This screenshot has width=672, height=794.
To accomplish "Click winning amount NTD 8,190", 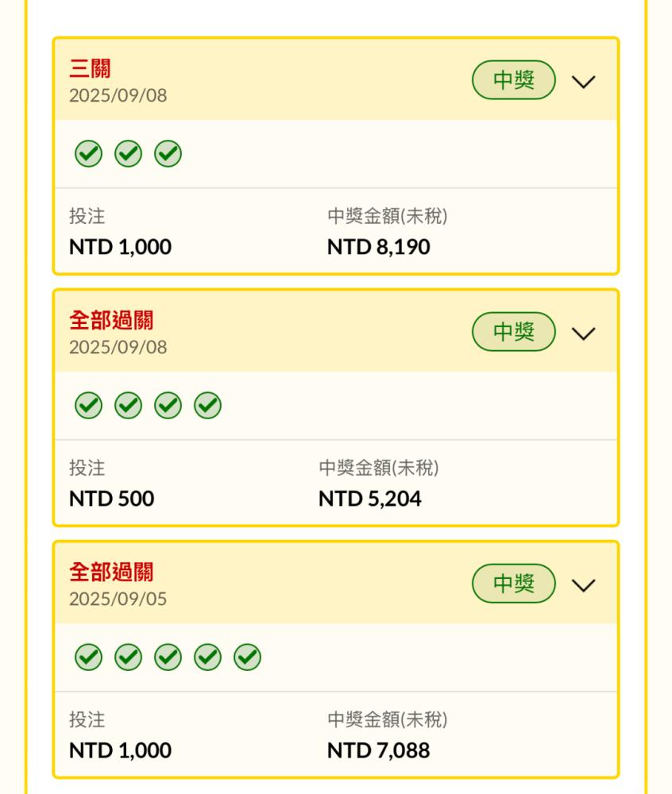I will pos(378,247).
